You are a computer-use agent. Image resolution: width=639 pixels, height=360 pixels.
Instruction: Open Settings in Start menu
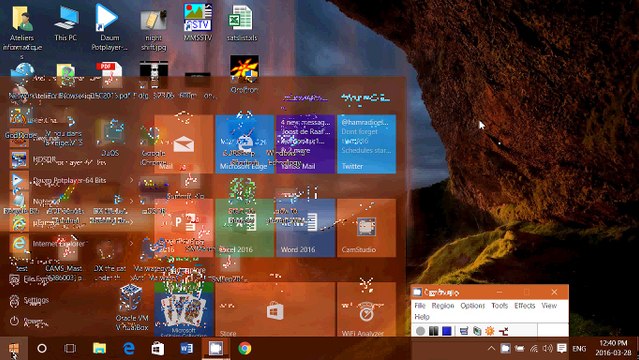coord(29,300)
